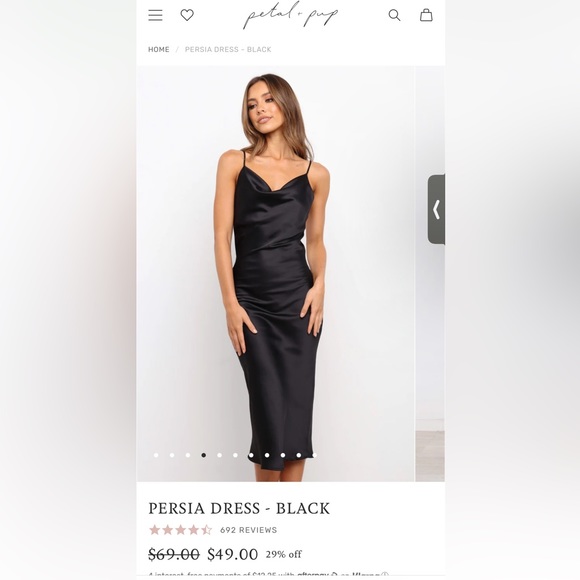580x580 pixels.
Task: Select the second carousel dot
Action: [x=172, y=455]
